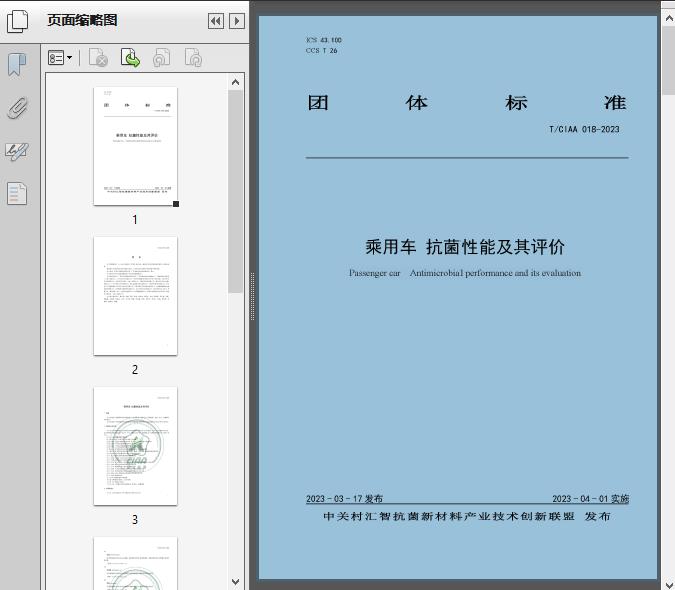
Task: Click the thumbnail panel scroll down arrow
Action: 235,582
